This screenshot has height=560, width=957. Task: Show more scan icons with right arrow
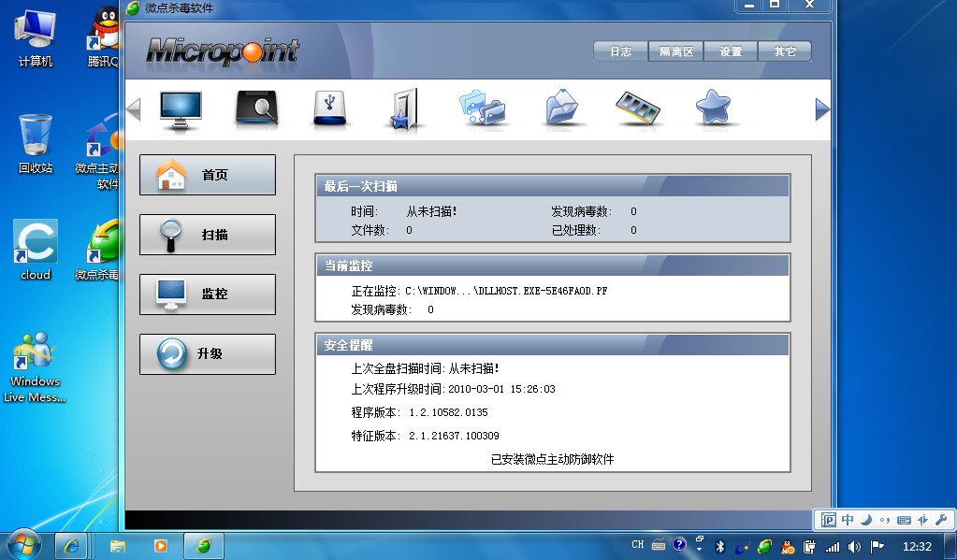[822, 109]
